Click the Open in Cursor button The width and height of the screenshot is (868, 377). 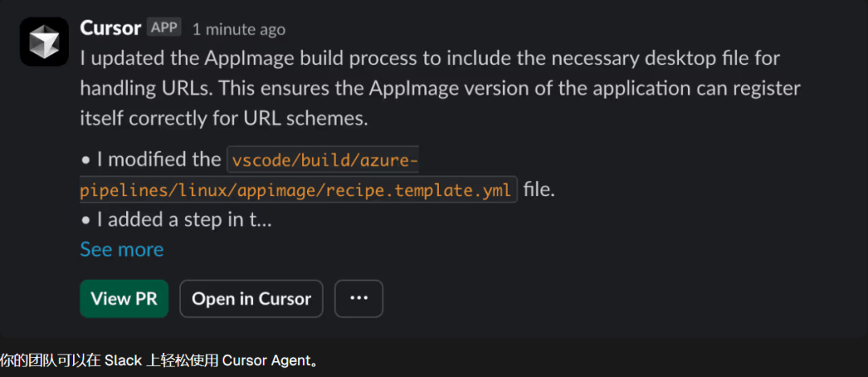tap(251, 298)
